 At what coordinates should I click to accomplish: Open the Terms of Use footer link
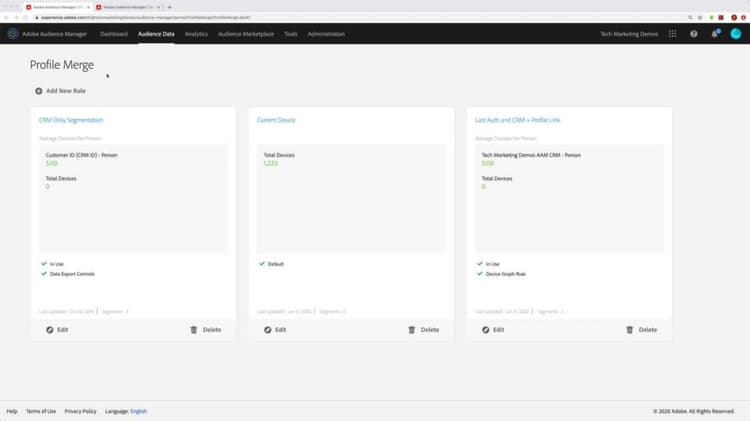coord(41,411)
